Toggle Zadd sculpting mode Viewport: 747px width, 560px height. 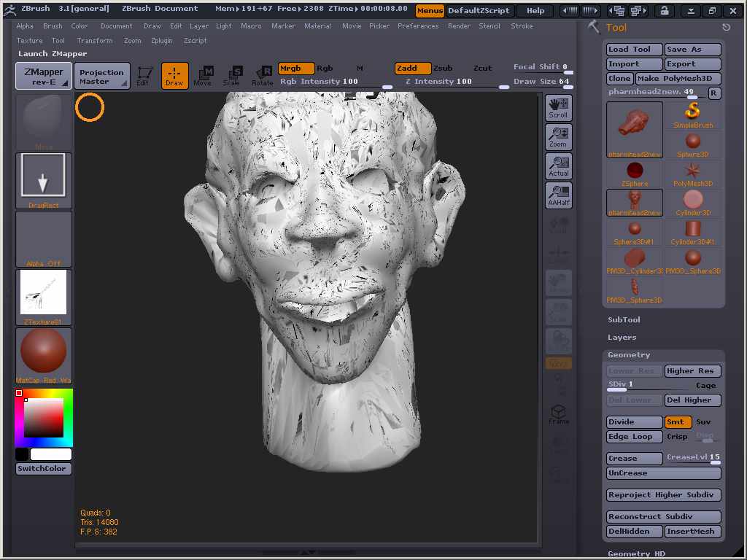point(413,67)
